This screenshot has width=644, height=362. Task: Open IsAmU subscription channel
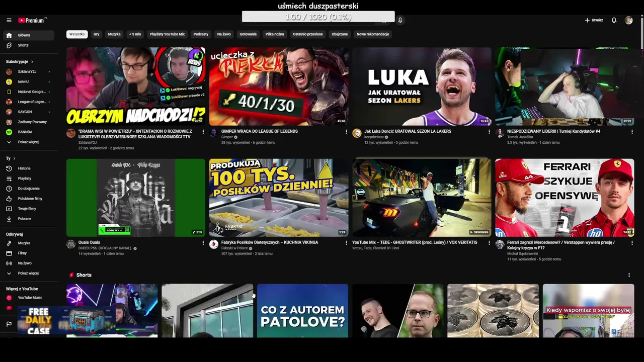click(28, 81)
